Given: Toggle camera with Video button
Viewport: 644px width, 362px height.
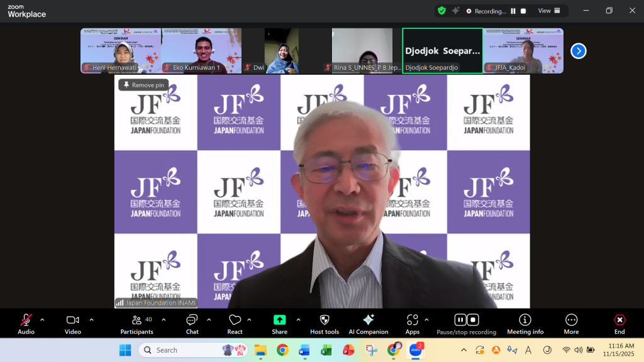Looking at the screenshot, I should 73,324.
